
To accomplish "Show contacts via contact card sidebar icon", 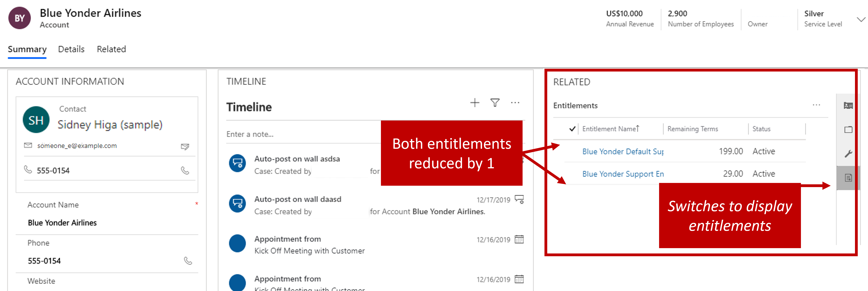I will point(848,106).
